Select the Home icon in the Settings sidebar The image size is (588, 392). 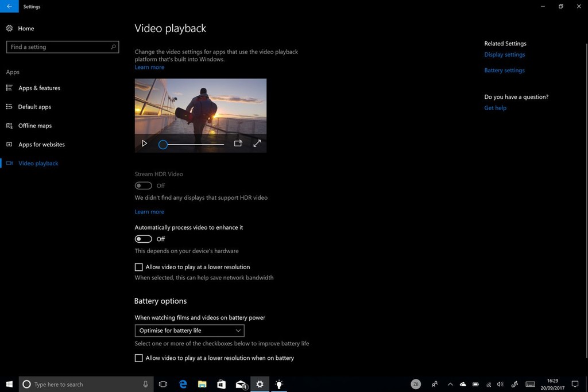point(9,28)
